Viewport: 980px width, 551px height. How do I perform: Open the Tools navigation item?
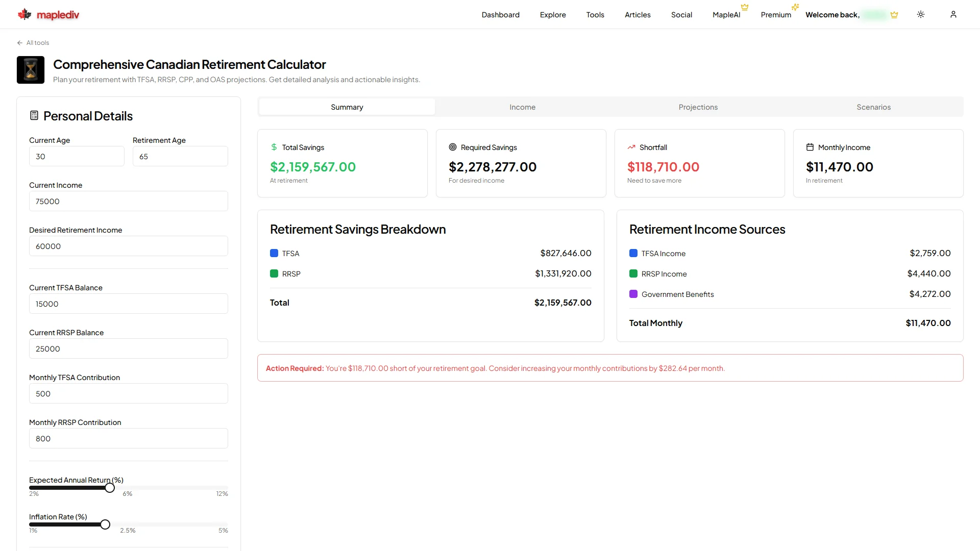pos(595,15)
